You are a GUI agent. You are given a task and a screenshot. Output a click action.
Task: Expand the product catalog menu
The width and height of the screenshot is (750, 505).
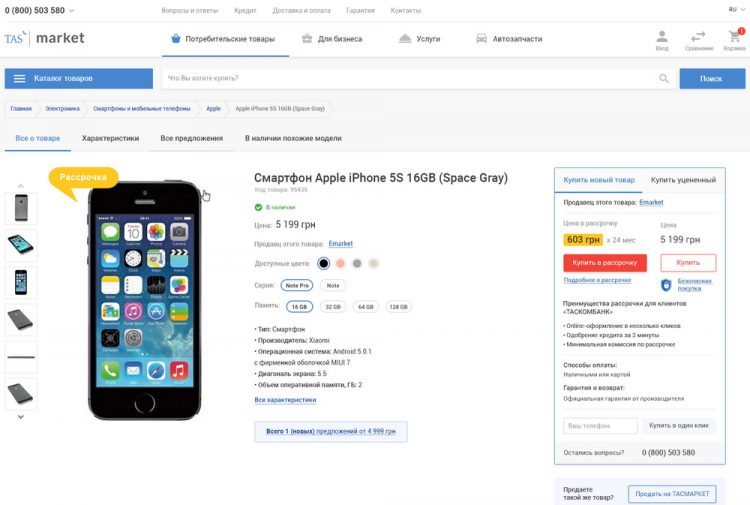pyautogui.click(x=79, y=78)
